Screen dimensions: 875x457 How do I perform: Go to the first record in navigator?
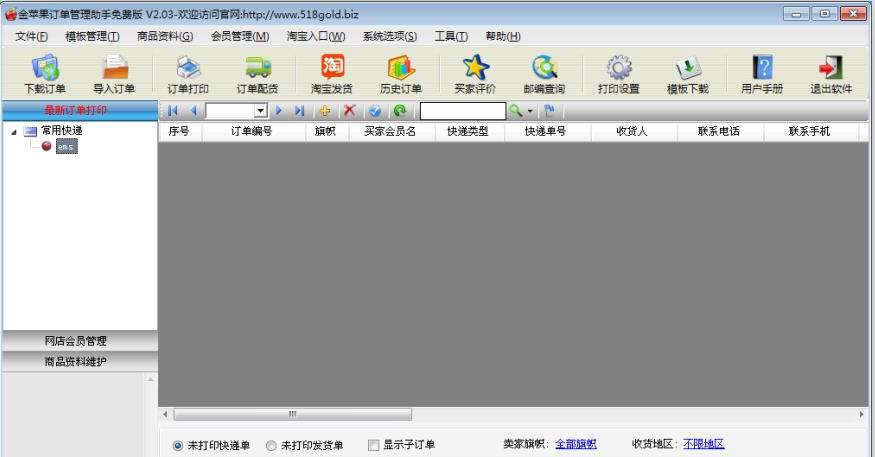173,110
